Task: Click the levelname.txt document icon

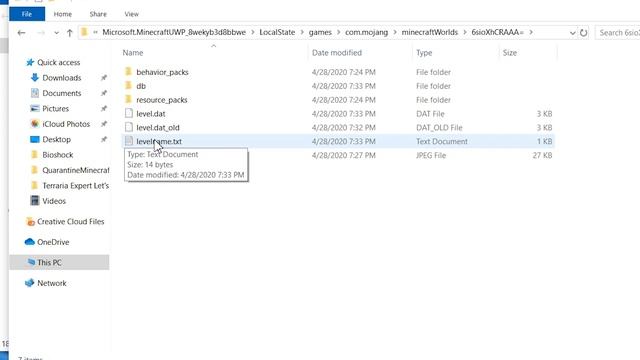Action: click(129, 141)
